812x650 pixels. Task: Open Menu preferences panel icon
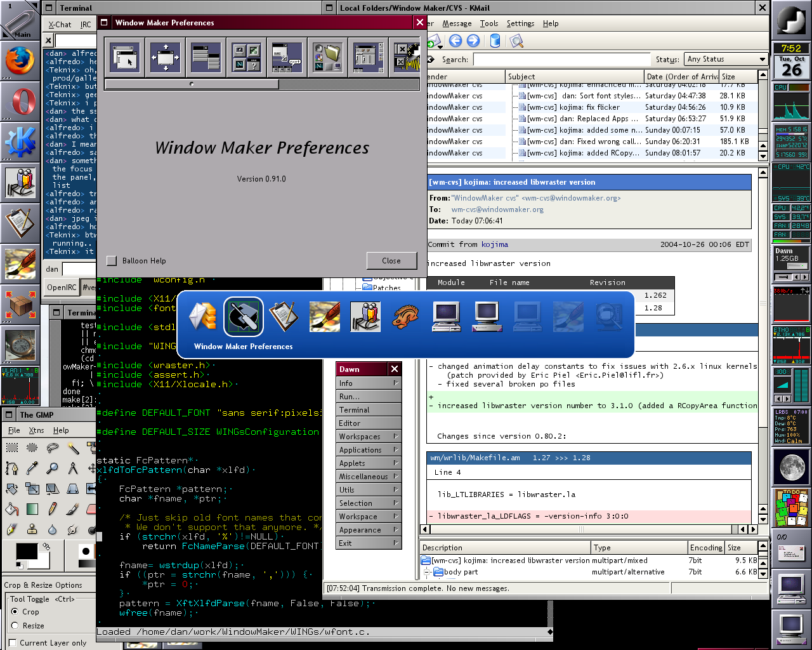click(206, 57)
